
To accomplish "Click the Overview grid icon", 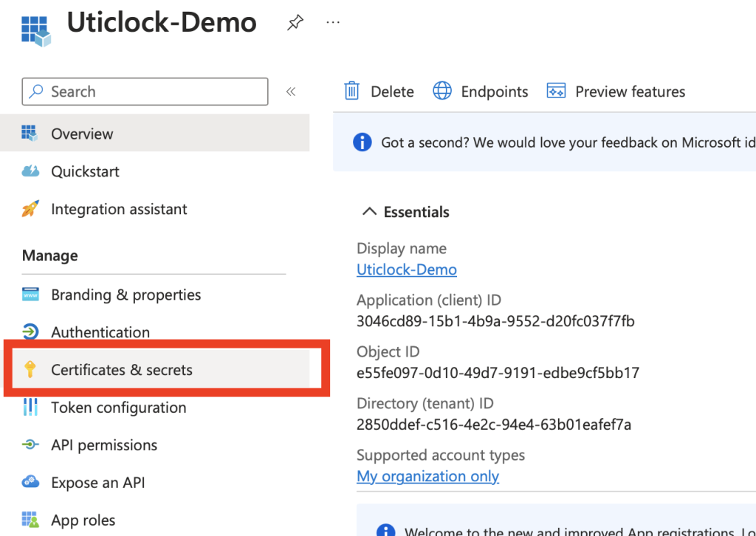I will (x=30, y=134).
